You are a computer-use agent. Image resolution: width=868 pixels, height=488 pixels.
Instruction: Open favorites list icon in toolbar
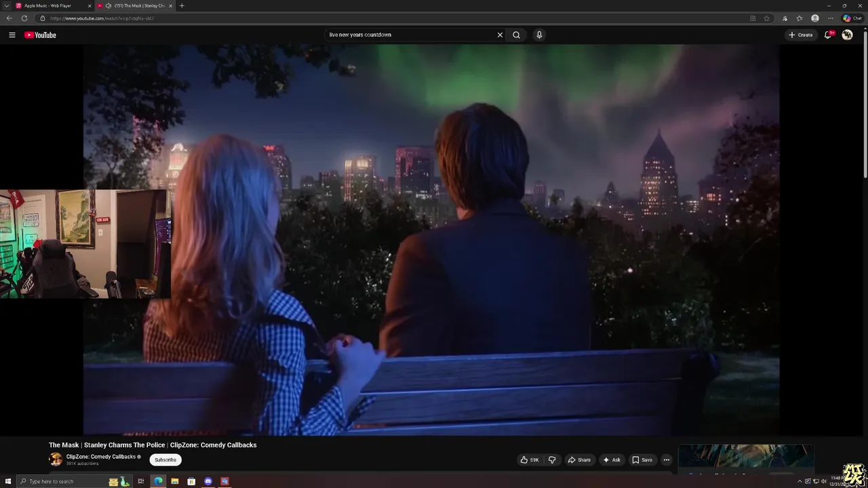point(800,18)
